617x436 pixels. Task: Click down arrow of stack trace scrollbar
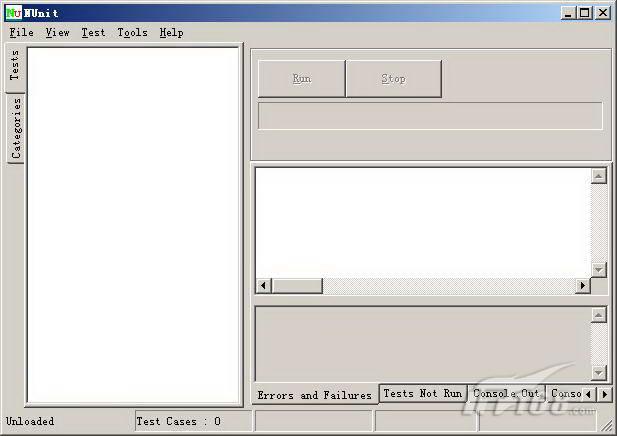pyautogui.click(x=599, y=372)
